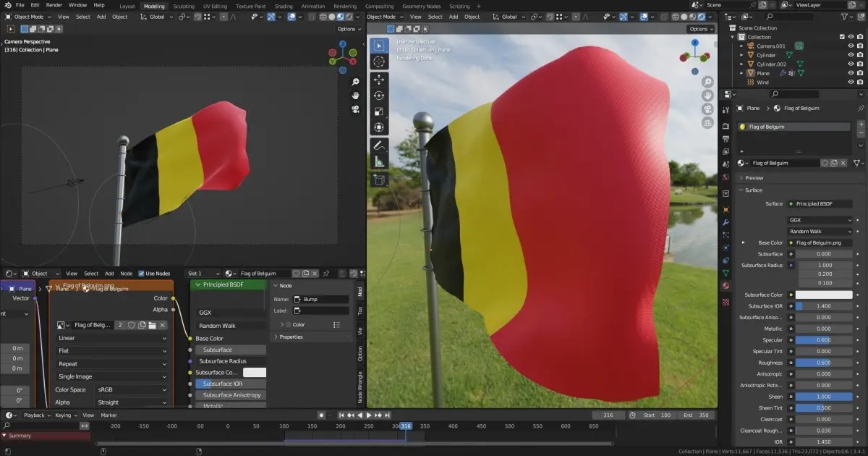Unlink image datablock X in image node

click(163, 325)
